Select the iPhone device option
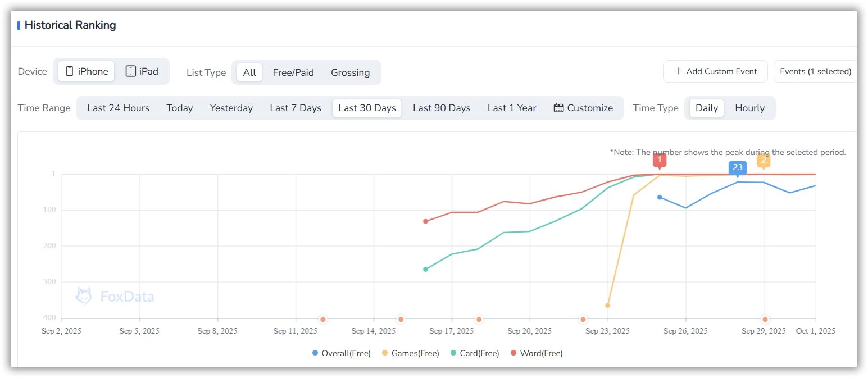Screen dimensions: 868x378 pos(87,71)
